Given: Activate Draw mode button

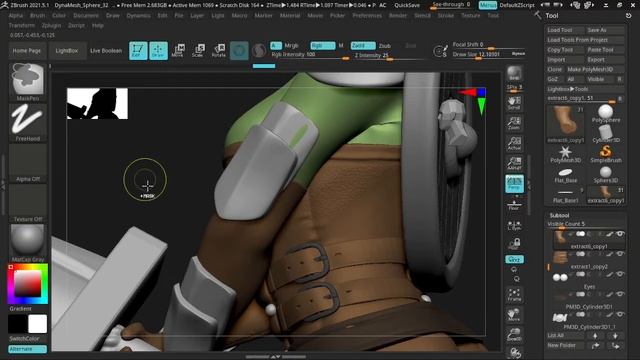Looking at the screenshot, I should coord(158,51).
